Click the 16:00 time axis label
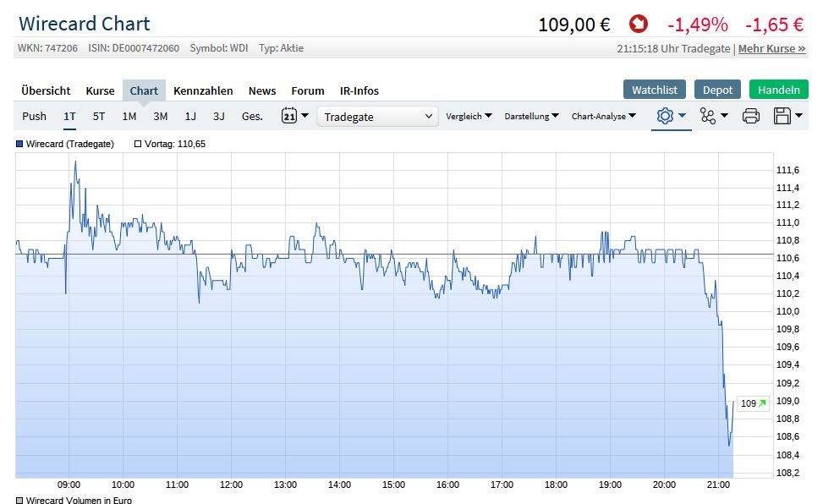 click(x=447, y=485)
